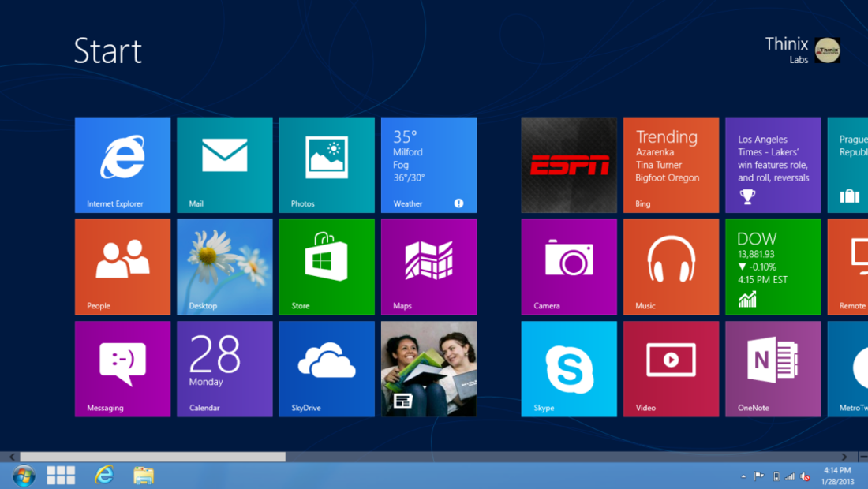The image size is (868, 489).
Task: Open the Weather tile showing Milford
Action: [x=429, y=165]
